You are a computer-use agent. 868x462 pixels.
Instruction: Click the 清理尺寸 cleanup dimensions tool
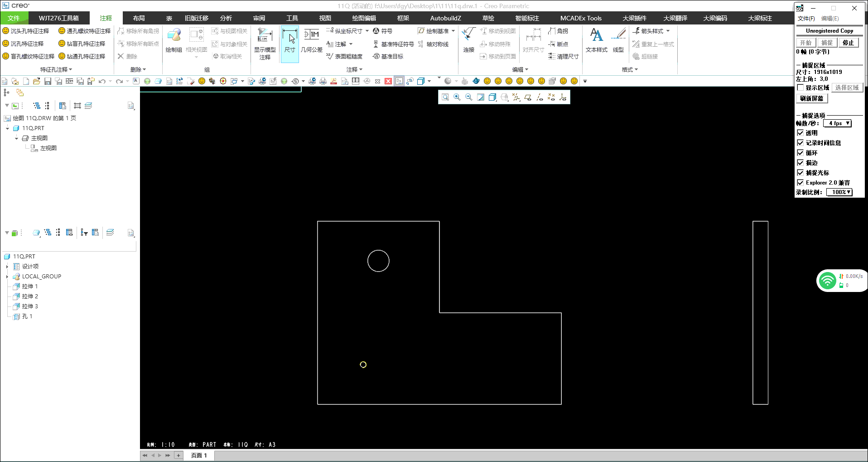[563, 57]
